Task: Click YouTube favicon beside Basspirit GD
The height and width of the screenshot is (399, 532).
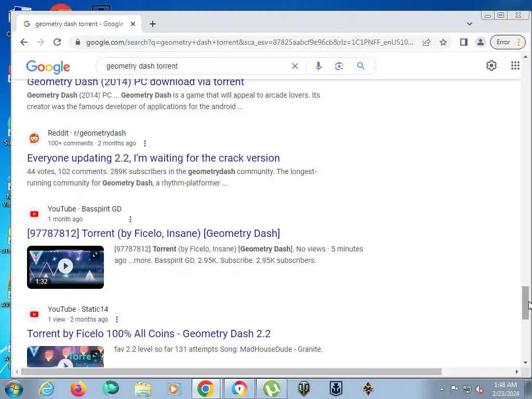Action: [x=34, y=214]
